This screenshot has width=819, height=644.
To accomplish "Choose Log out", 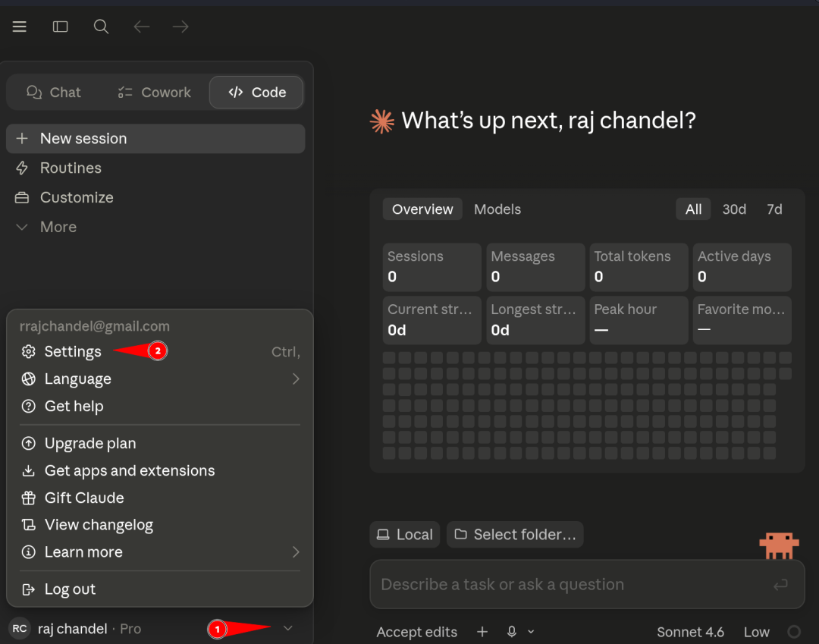I will pos(160,589).
